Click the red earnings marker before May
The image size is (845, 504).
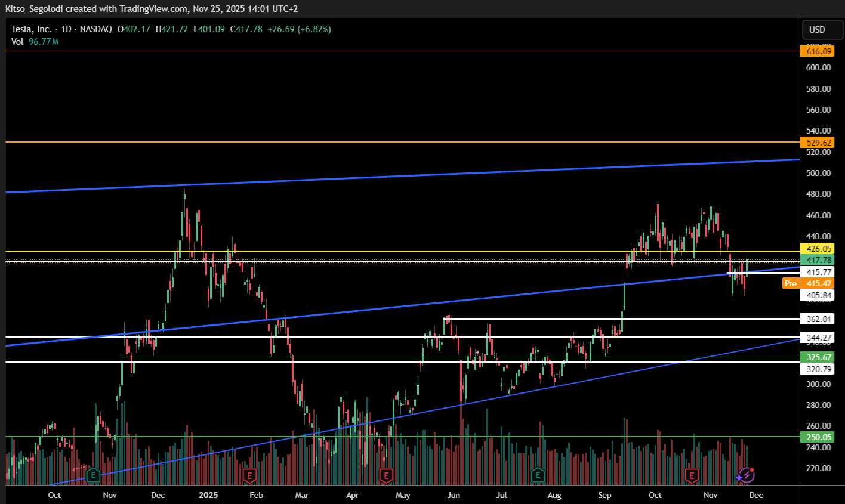coord(386,475)
